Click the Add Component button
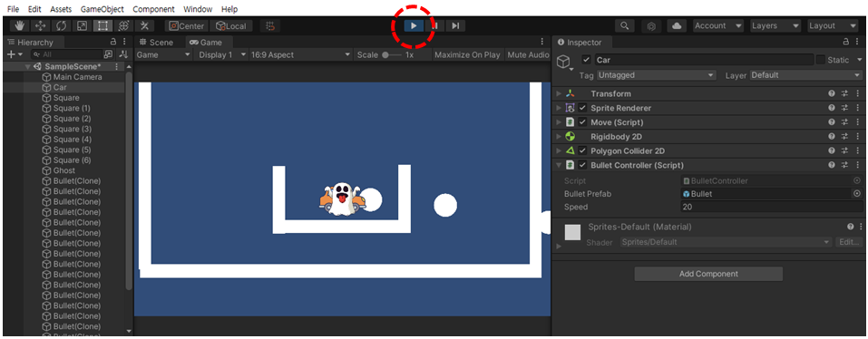Screen dimensions: 868x339 coord(708,274)
